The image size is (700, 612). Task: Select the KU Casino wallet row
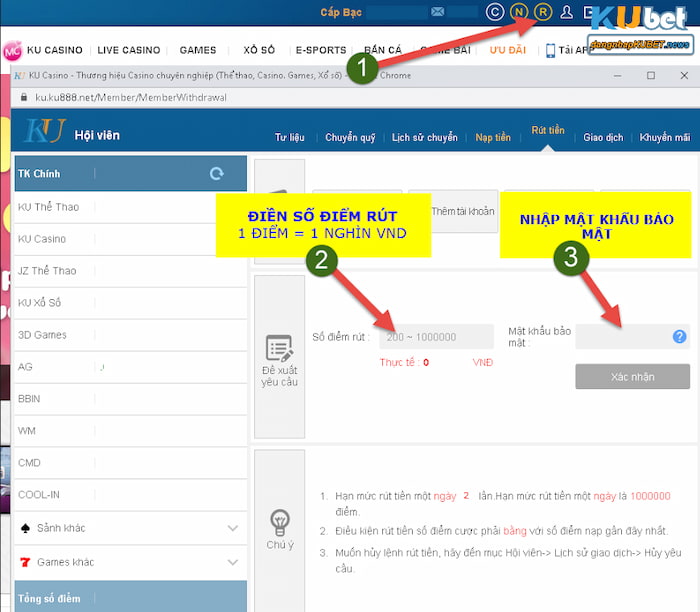coord(130,239)
